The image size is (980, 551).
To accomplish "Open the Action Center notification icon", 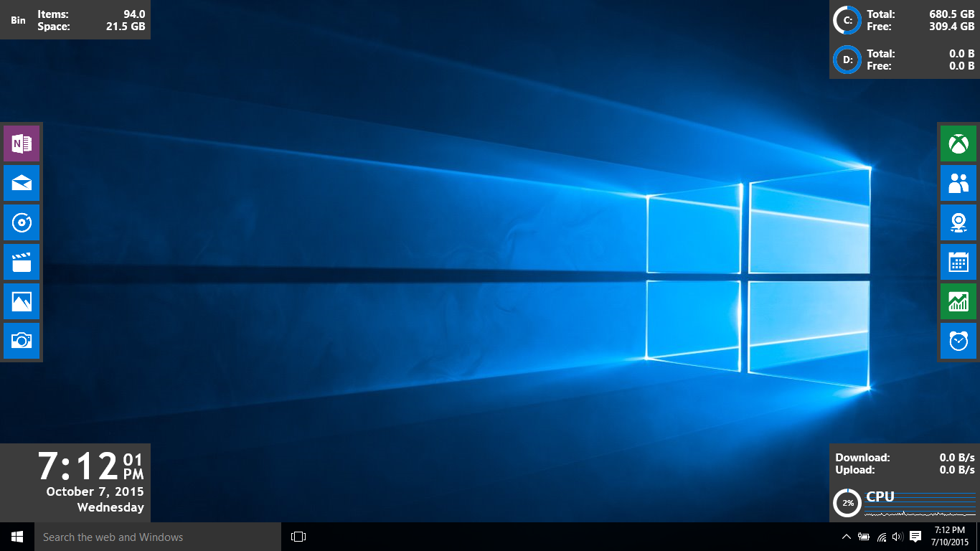I will click(915, 537).
